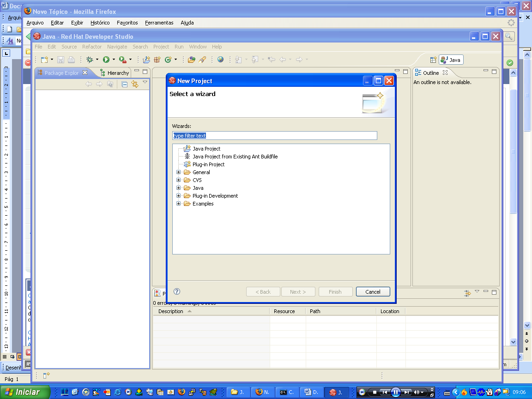The image size is (532, 399).
Task: Click the Firefox taskbar button
Action: click(x=263, y=392)
